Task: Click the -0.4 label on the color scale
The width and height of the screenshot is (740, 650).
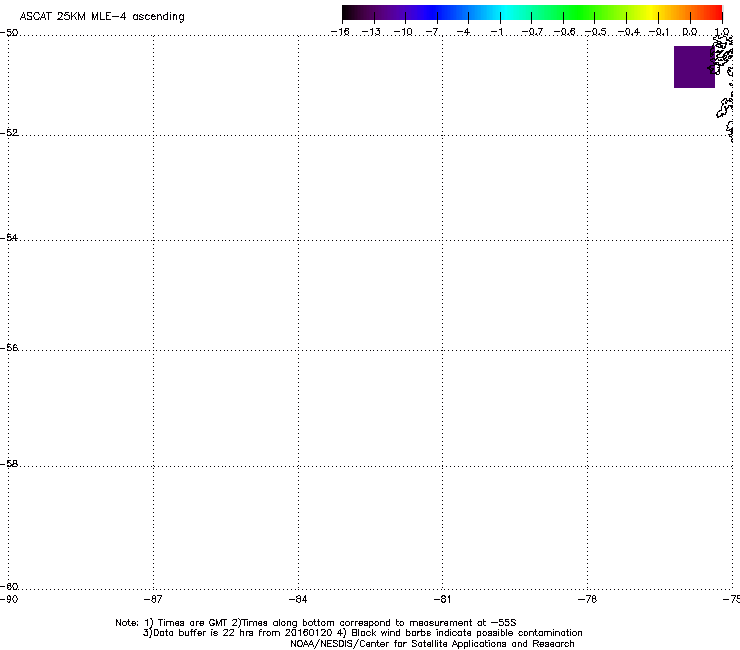Action: (x=629, y=32)
